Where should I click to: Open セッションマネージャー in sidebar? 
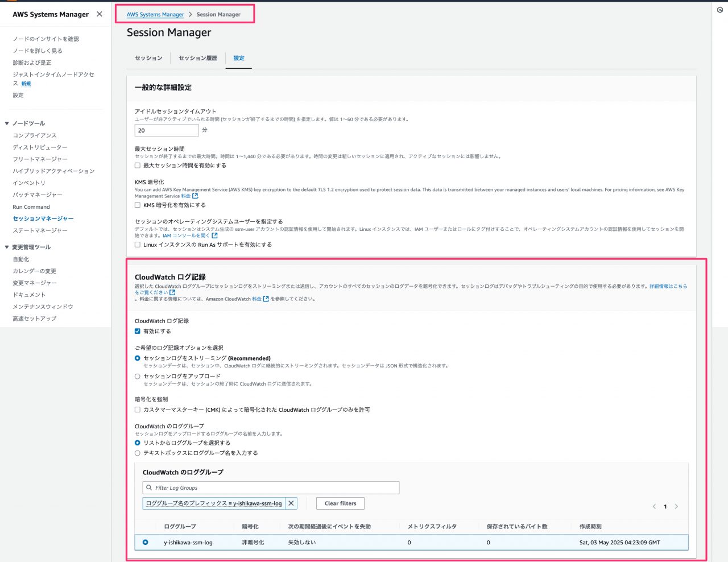point(43,219)
